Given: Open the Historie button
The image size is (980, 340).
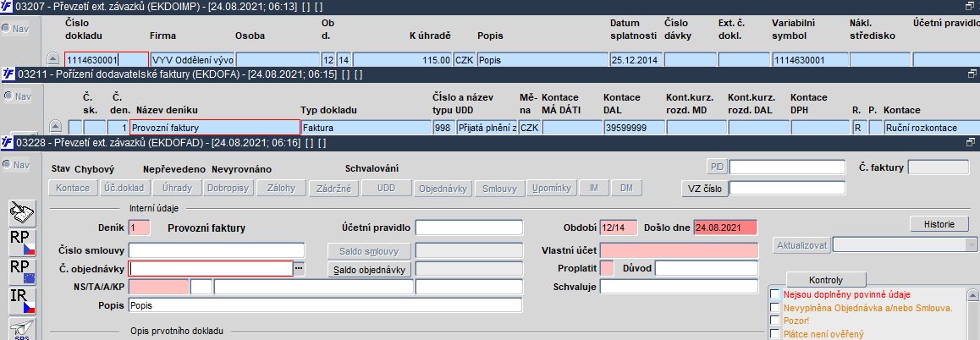Looking at the screenshot, I should (x=939, y=224).
